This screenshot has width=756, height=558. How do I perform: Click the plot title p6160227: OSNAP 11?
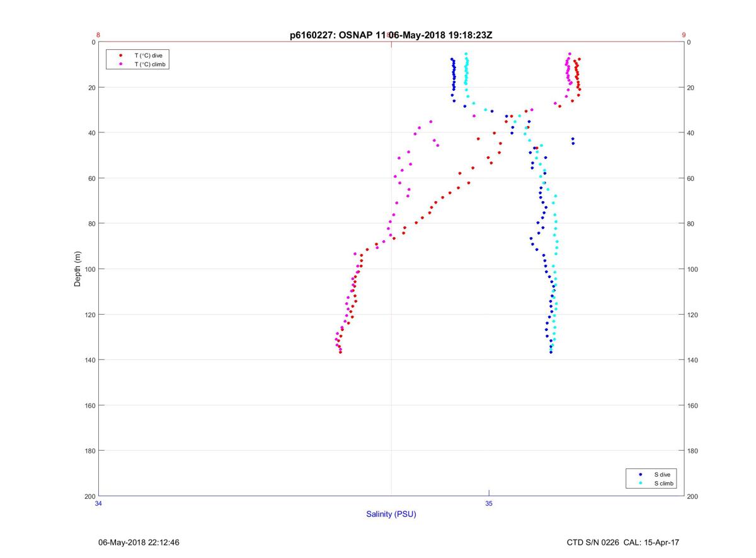pos(339,35)
